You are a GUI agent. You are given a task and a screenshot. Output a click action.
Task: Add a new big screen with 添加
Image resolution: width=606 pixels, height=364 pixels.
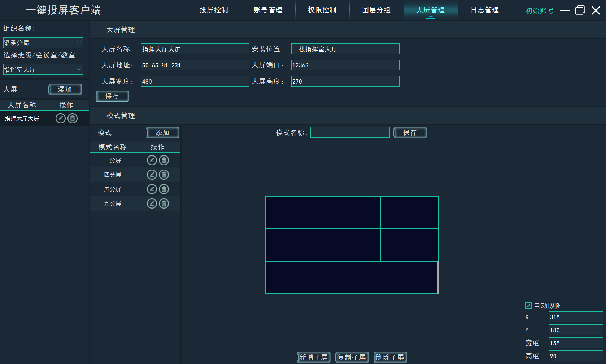click(x=65, y=89)
